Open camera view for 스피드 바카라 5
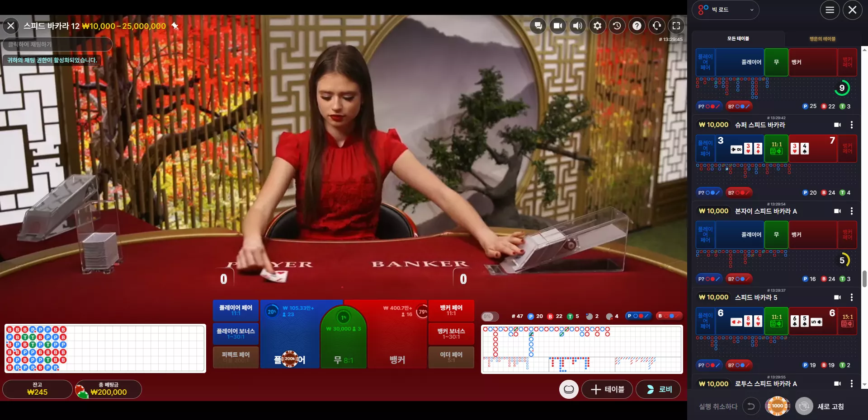 tap(837, 297)
